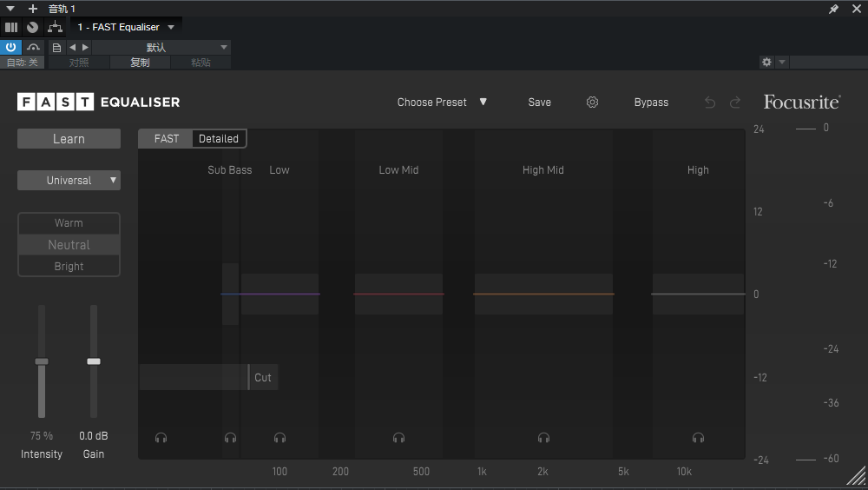The image size is (868, 490).
Task: Select the Warm tone option
Action: (x=69, y=222)
